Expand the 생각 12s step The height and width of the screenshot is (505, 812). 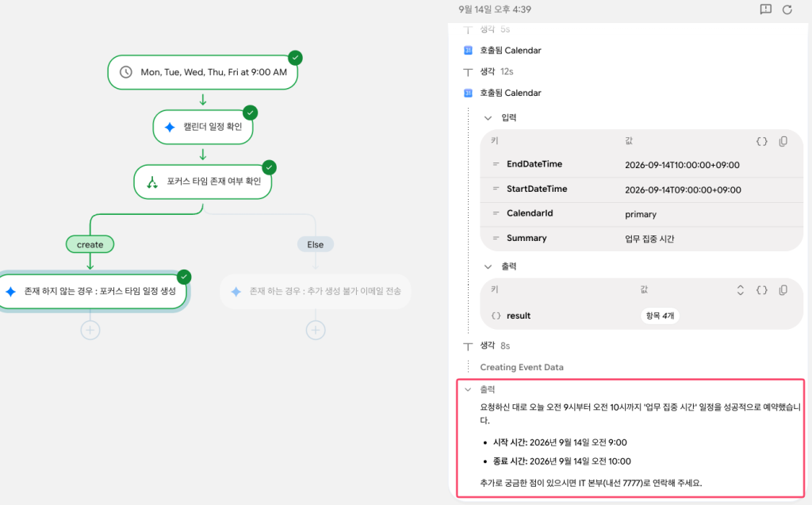pos(496,71)
